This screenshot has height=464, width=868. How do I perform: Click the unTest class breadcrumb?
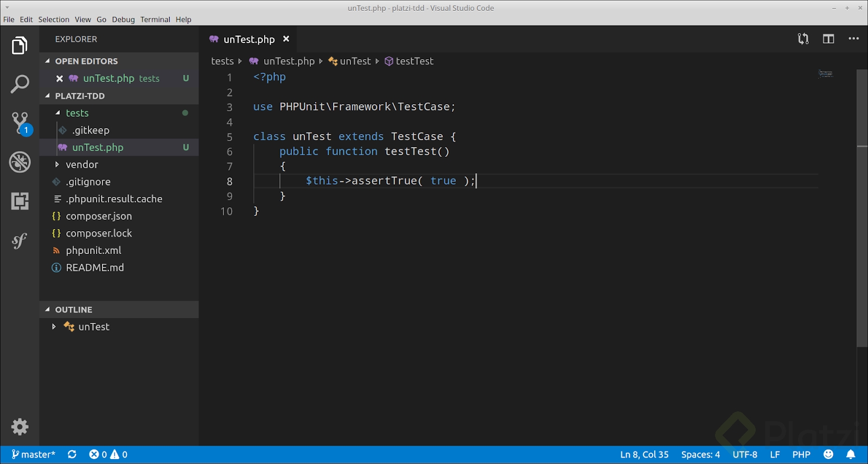[x=355, y=61]
